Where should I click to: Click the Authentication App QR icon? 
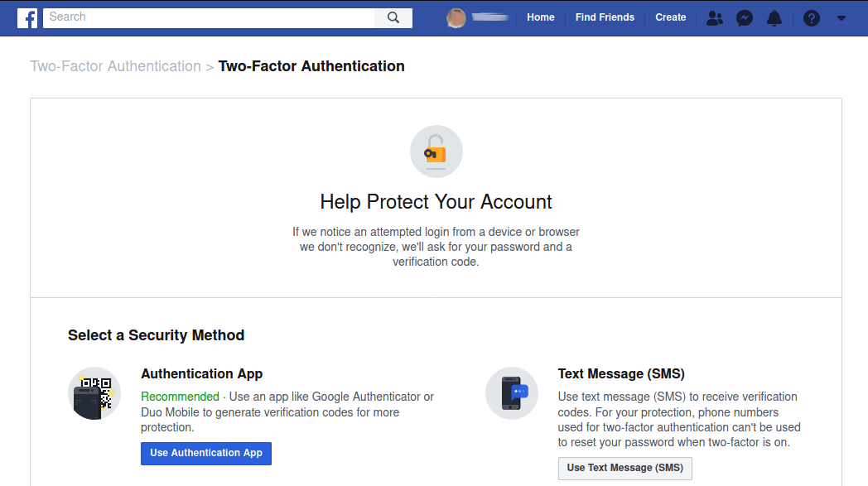coord(94,393)
